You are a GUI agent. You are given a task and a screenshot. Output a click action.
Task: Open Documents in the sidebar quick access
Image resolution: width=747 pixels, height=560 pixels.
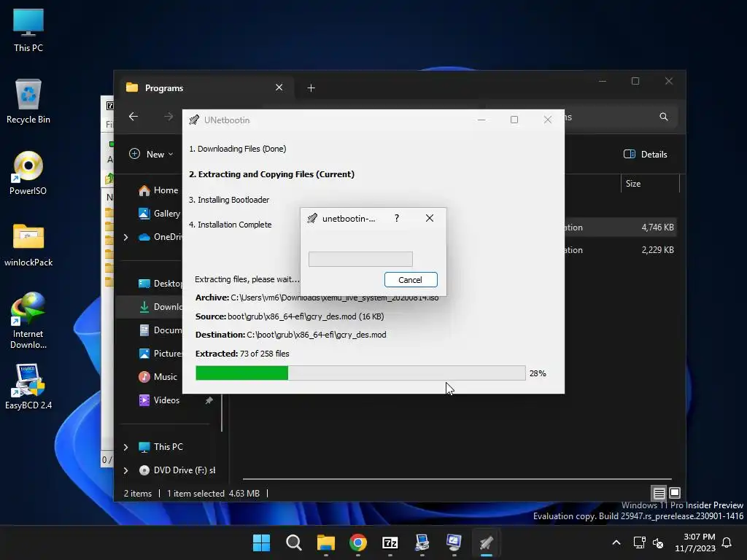coord(159,330)
